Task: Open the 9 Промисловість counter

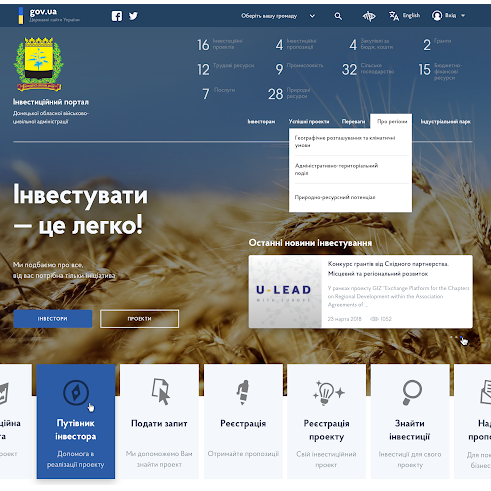Action: coord(299,69)
